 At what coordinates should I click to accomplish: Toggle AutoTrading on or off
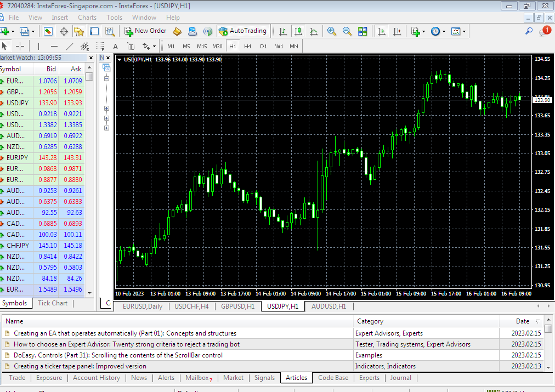pyautogui.click(x=243, y=31)
